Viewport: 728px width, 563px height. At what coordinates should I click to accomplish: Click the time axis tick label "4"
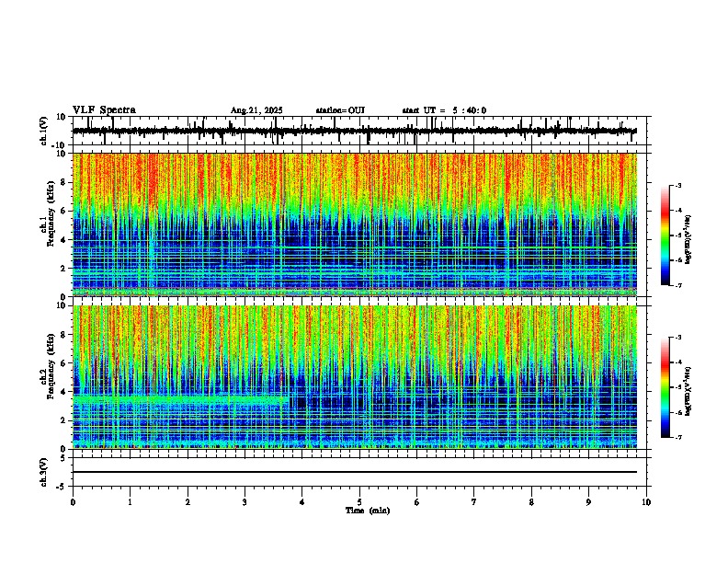pos(302,502)
